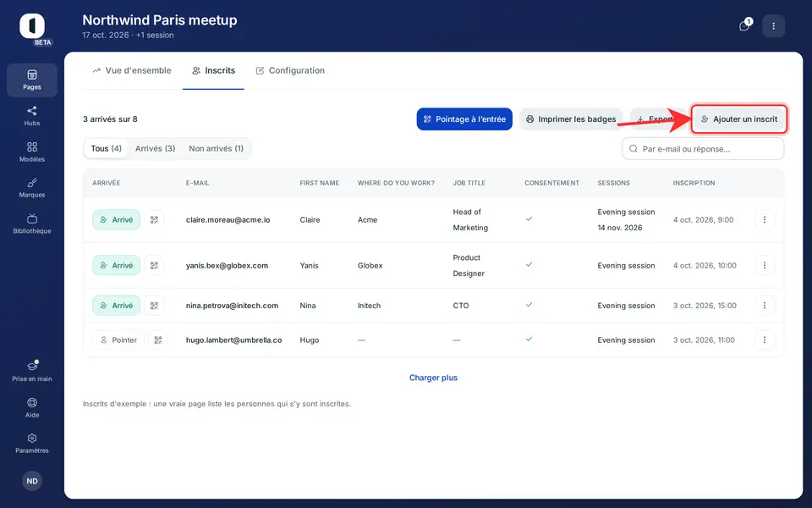Open Paramètres gear in sidebar

click(31, 444)
